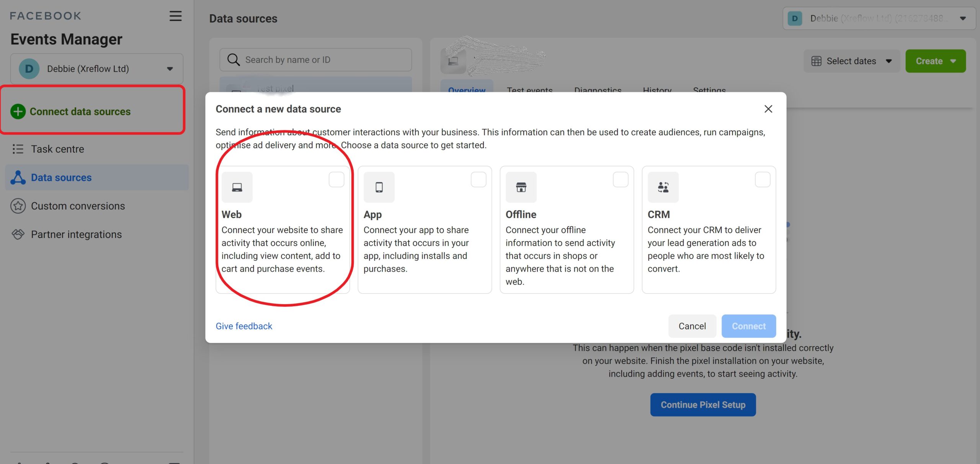Select the CRM data source card title

pyautogui.click(x=659, y=215)
